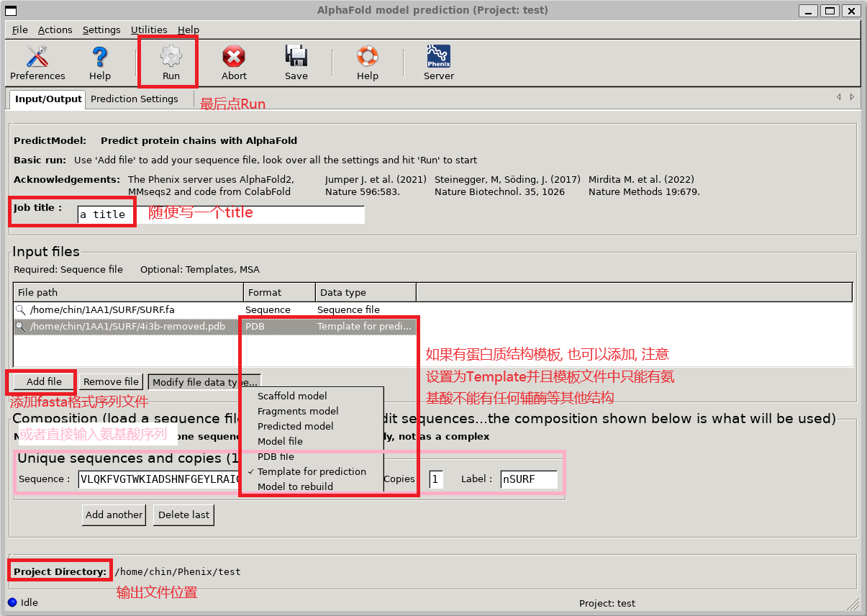Click the Add file button
This screenshot has width=867, height=616.
44,381
